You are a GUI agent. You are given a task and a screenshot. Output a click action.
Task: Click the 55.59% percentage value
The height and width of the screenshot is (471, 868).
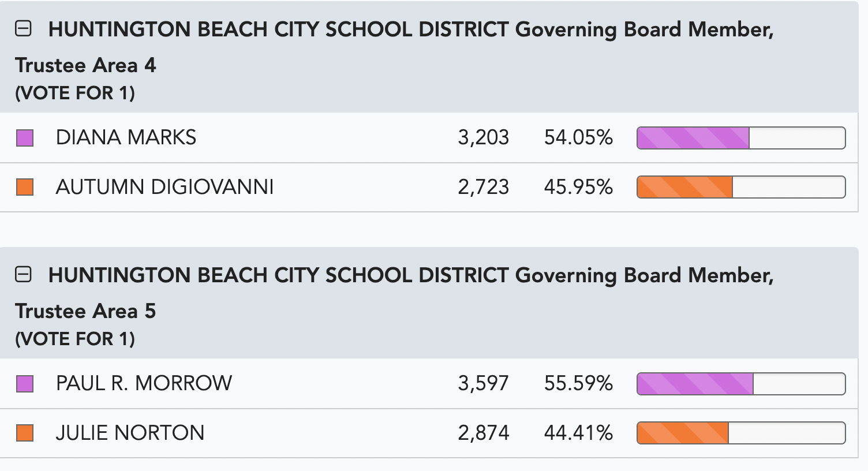[x=578, y=383]
